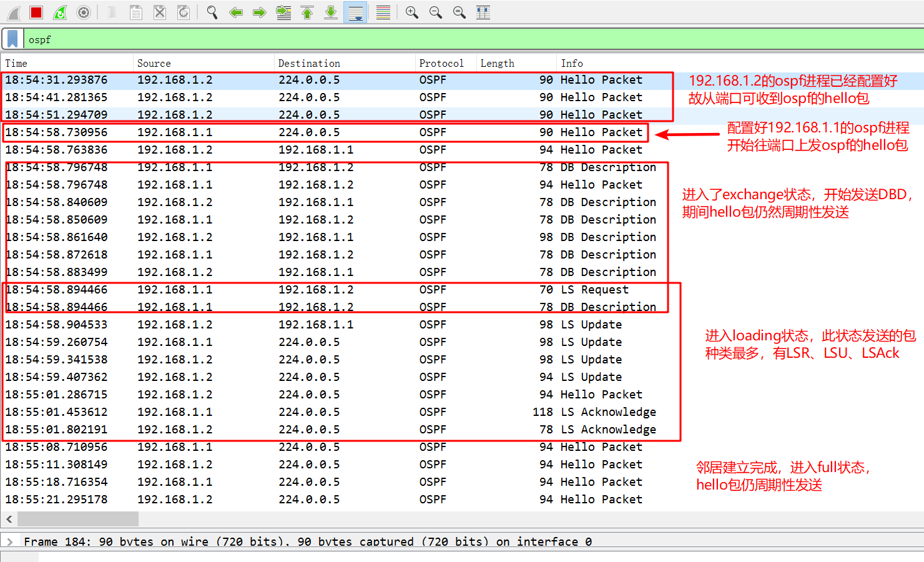Go forward in packet history
This screenshot has width=924, height=562.
260,12
